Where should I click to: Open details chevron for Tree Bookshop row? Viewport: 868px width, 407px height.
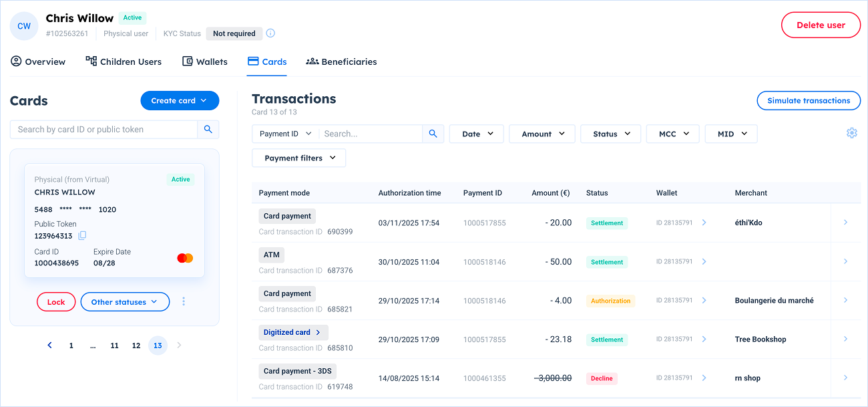pos(845,340)
